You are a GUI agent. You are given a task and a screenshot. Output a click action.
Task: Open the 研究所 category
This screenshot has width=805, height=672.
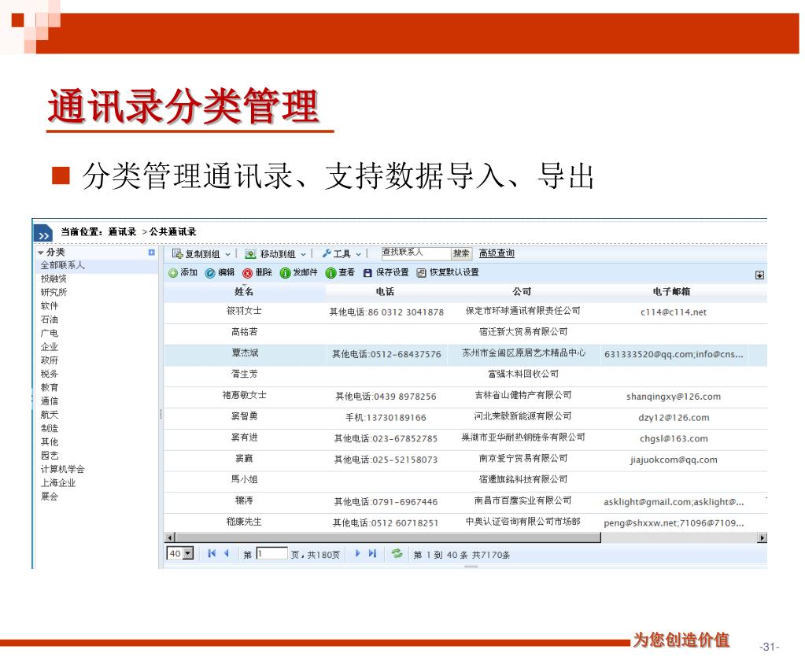54,292
